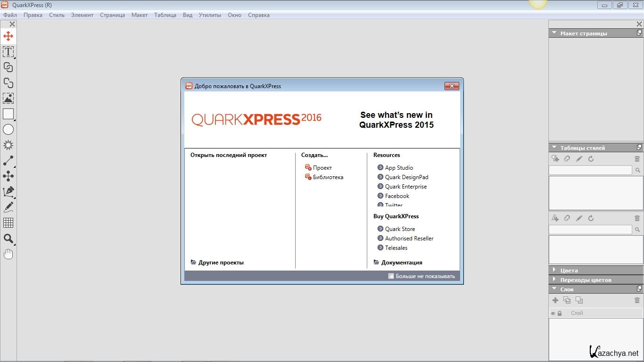Toggle lock icon on Слой layer

pyautogui.click(x=560, y=313)
